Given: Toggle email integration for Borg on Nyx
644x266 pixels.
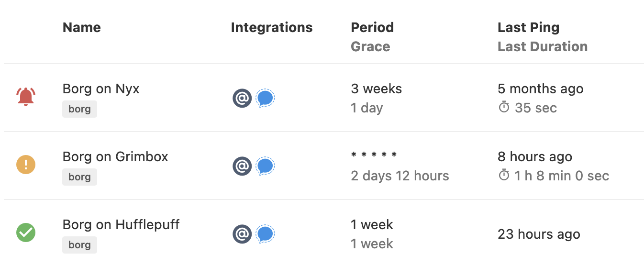Looking at the screenshot, I should [242, 98].
